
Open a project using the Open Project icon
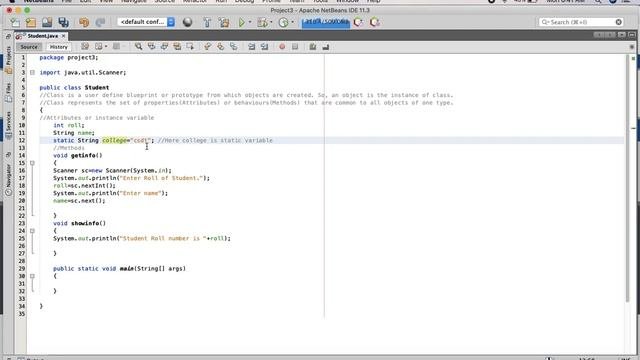[47, 22]
